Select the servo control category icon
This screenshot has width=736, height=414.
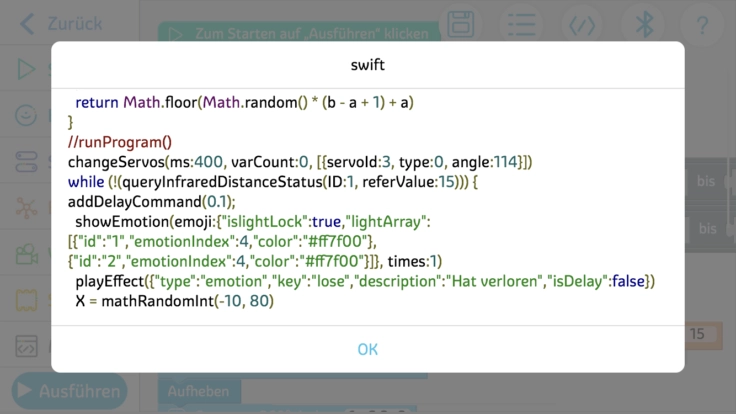pyautogui.click(x=26, y=161)
